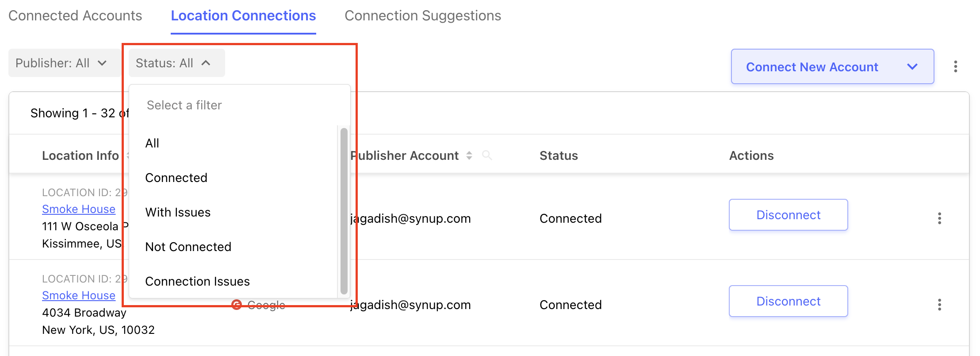The height and width of the screenshot is (356, 980).
Task: Disconnect the first Smoke House location
Action: (789, 215)
